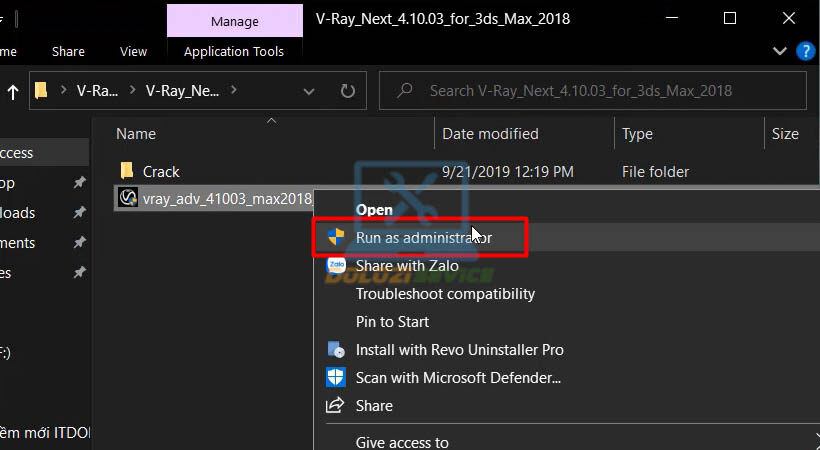Maximize the File Explorer window
This screenshot has height=450, width=820.
(x=730, y=18)
